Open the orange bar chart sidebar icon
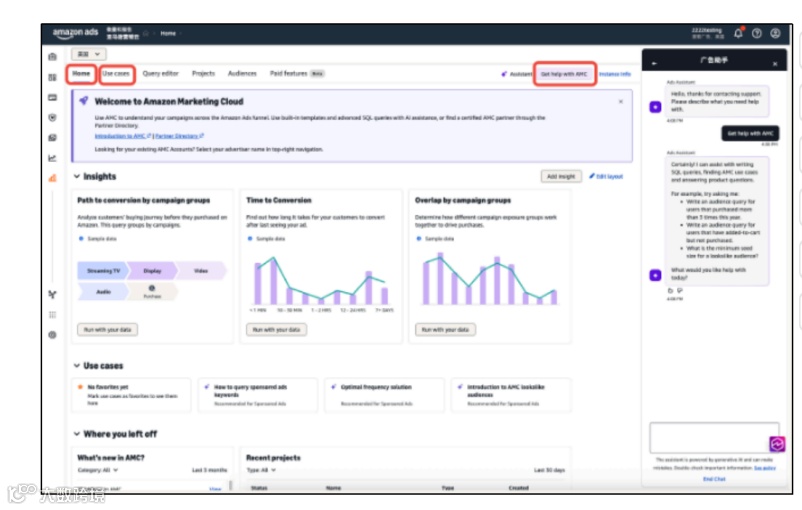This screenshot has width=802, height=510. pos(52,178)
